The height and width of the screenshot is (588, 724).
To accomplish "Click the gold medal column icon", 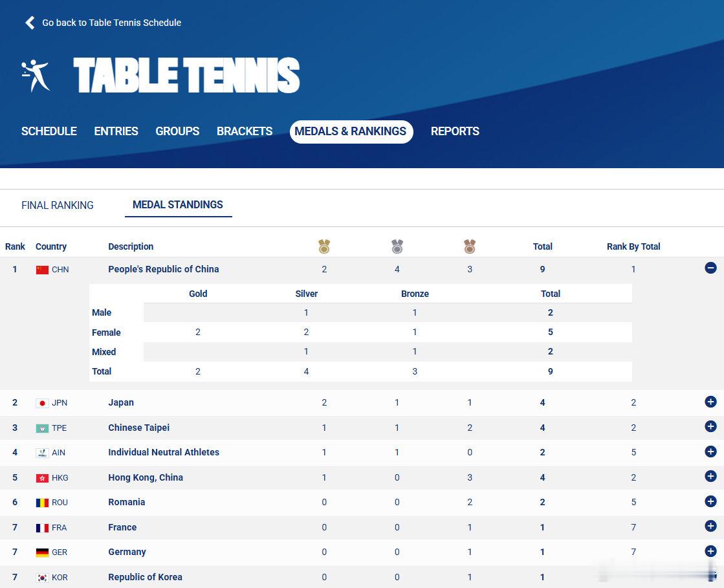I will click(324, 246).
